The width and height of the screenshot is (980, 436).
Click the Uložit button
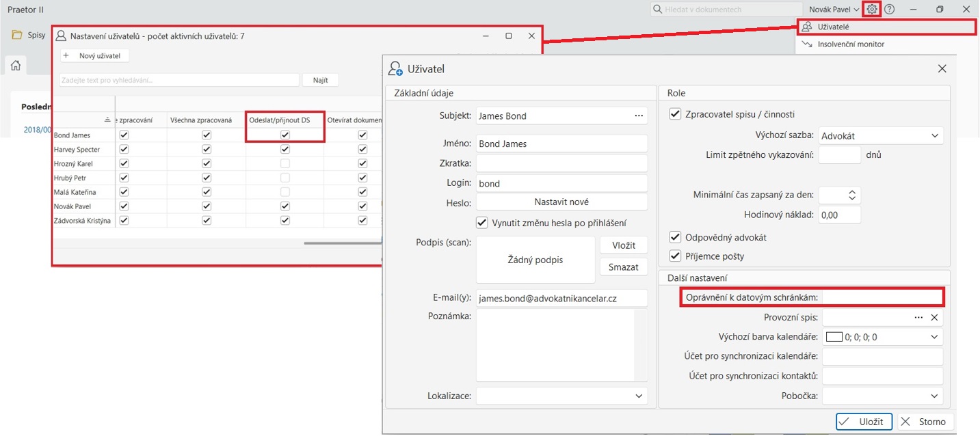[863, 422]
